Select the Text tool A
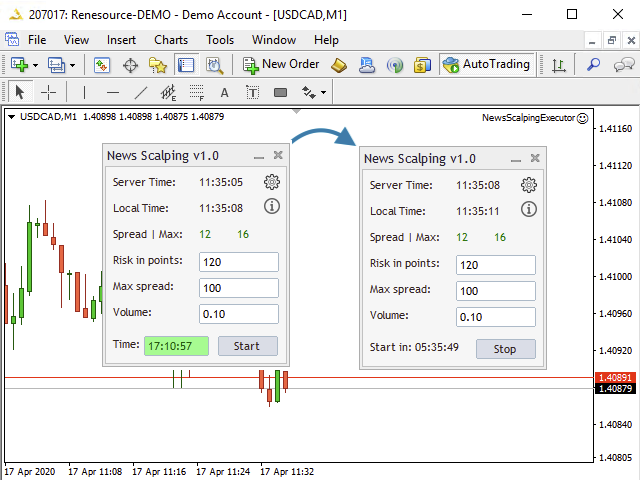Image resolution: width=640 pixels, height=480 pixels. (224, 93)
